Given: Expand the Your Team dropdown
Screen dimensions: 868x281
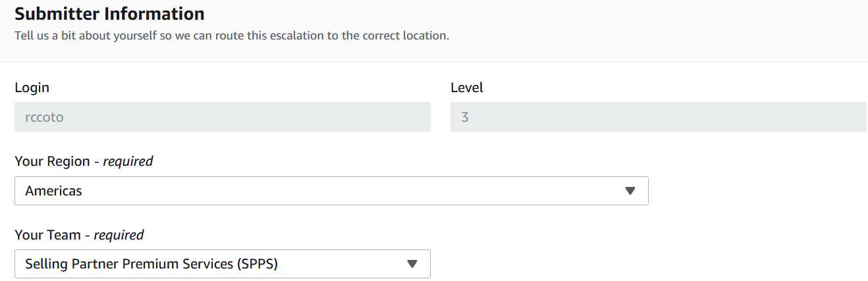Looking at the screenshot, I should pyautogui.click(x=222, y=264).
